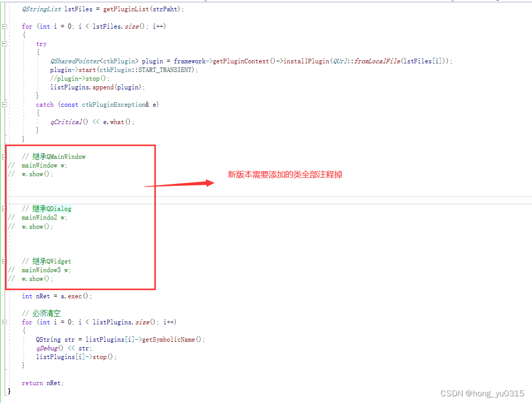Click getPluginContext() in the code
532x403 pixels.
tap(244, 61)
